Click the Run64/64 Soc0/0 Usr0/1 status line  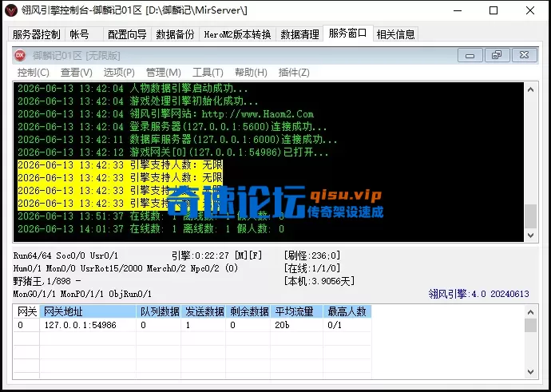click(x=65, y=255)
